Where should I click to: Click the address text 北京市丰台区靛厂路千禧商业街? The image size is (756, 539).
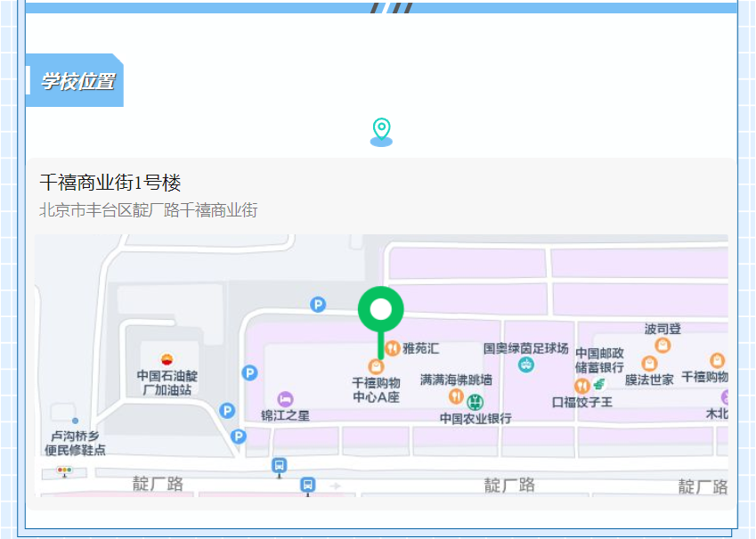coord(148,211)
